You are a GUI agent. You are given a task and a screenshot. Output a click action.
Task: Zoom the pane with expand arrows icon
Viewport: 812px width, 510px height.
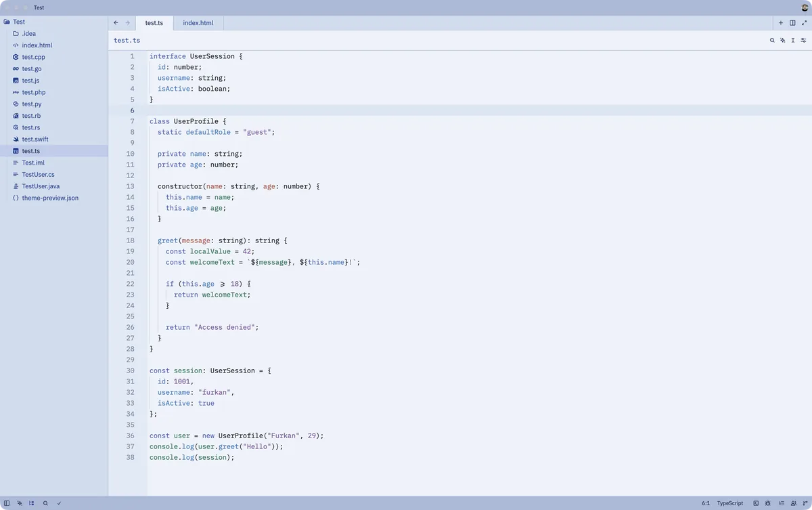point(805,22)
